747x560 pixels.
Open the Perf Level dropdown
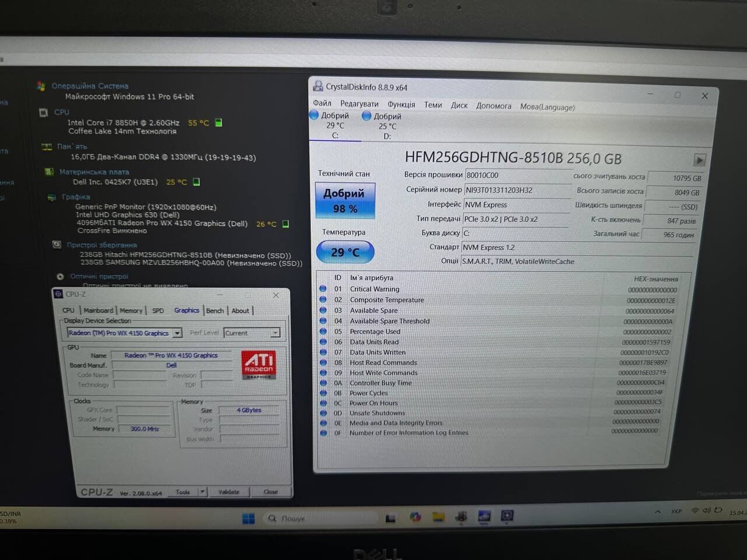click(x=275, y=333)
